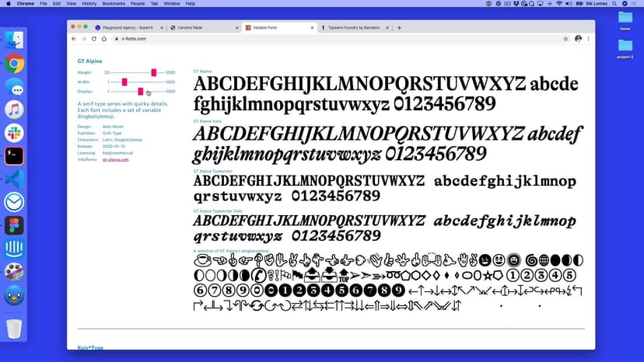This screenshot has height=362, width=644.
Task: Open a new browser tab
Action: tap(399, 27)
